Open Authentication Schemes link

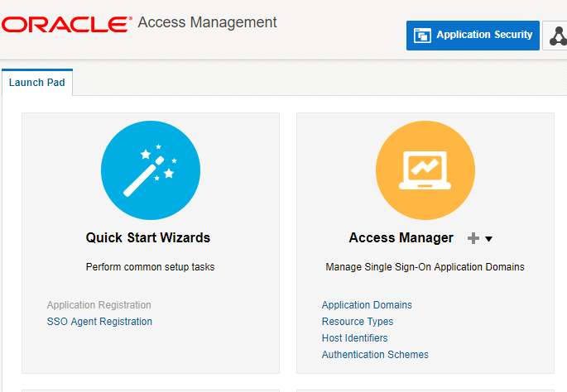click(375, 355)
